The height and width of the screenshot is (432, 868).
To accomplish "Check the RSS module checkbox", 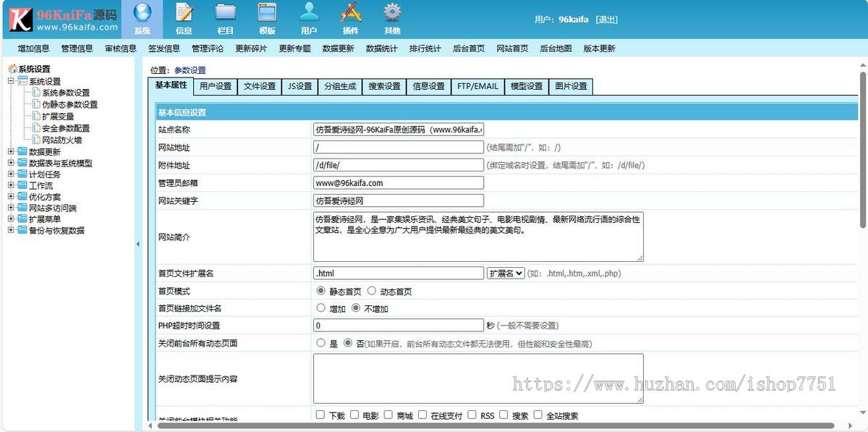I will (x=472, y=415).
